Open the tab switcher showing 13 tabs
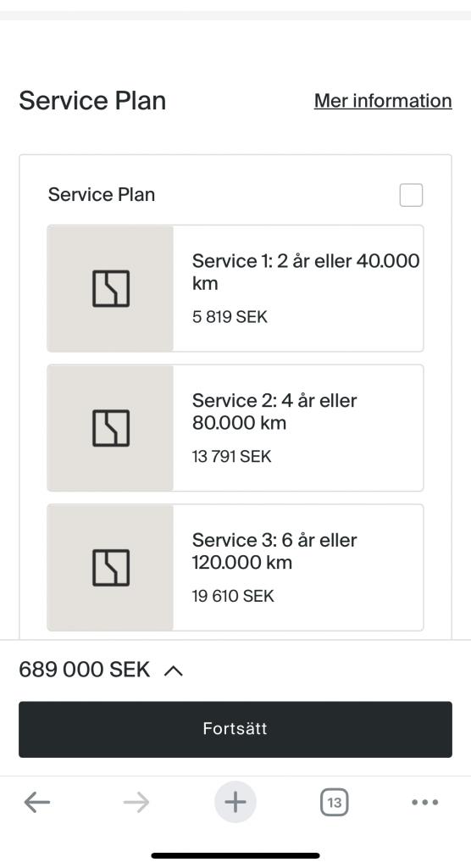 pyautogui.click(x=335, y=802)
